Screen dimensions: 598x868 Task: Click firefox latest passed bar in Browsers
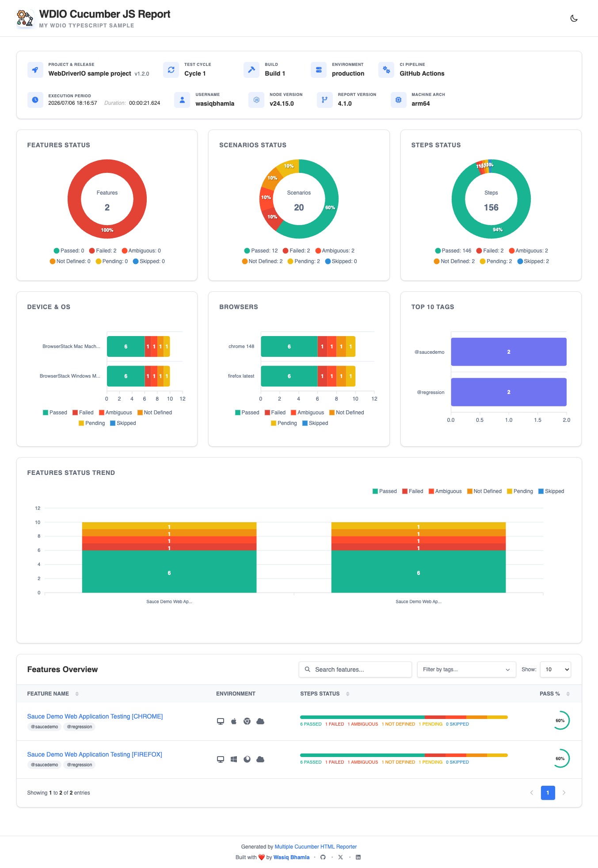click(x=289, y=376)
